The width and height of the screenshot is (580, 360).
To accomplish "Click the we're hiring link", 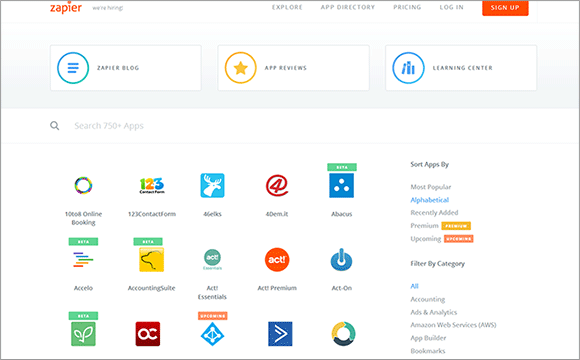I will (x=108, y=8).
